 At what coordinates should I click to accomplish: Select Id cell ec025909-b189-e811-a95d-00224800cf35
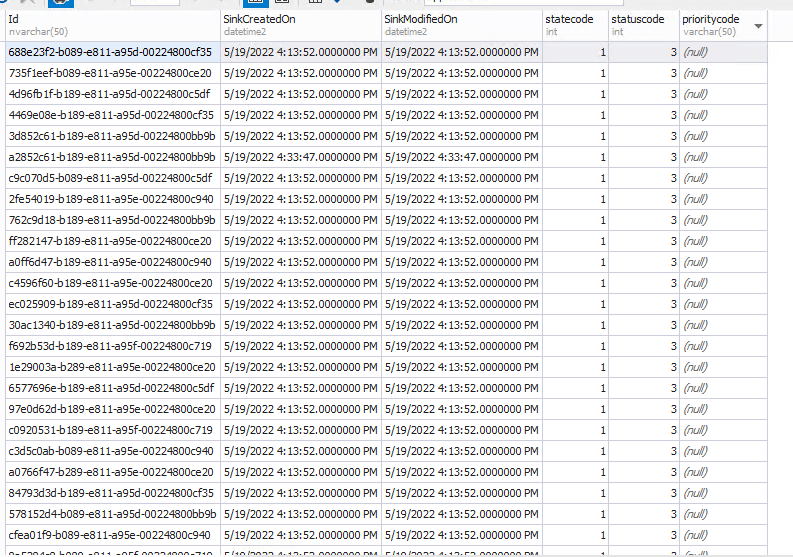point(113,304)
